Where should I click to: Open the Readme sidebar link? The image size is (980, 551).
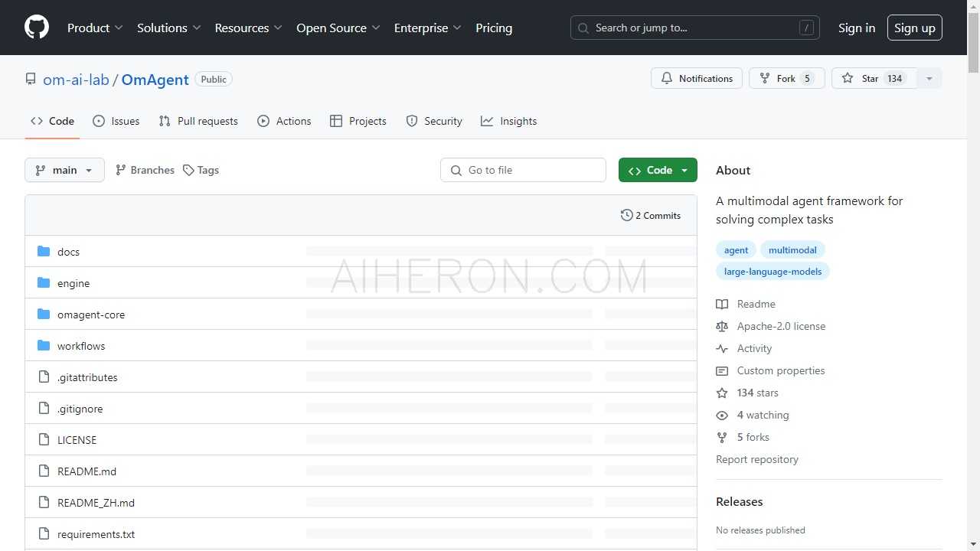pyautogui.click(x=746, y=304)
